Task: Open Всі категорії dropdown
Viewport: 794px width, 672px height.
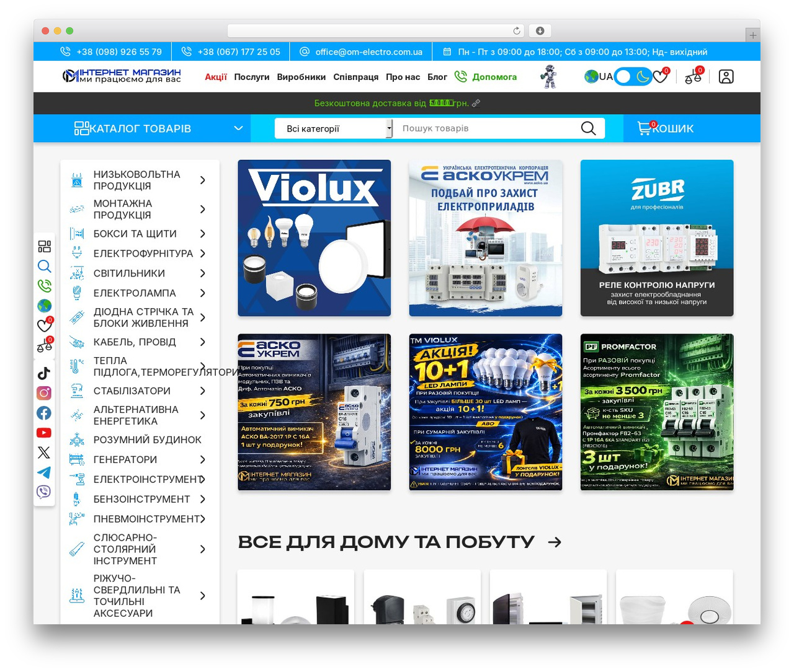Action: point(334,128)
